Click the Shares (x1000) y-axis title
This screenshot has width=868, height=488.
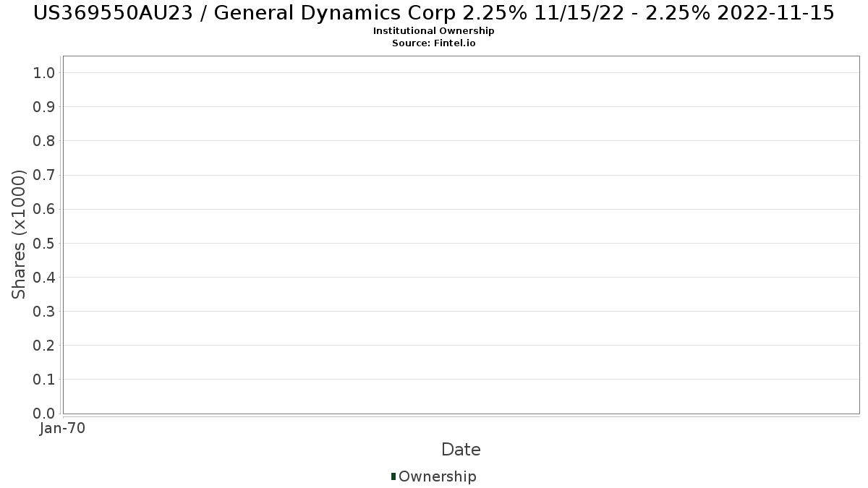tap(19, 234)
